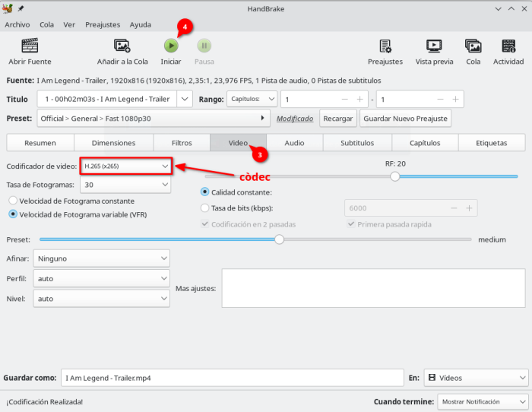Decrease the end chapter value
The width and height of the screenshot is (532, 412).
tap(440, 99)
